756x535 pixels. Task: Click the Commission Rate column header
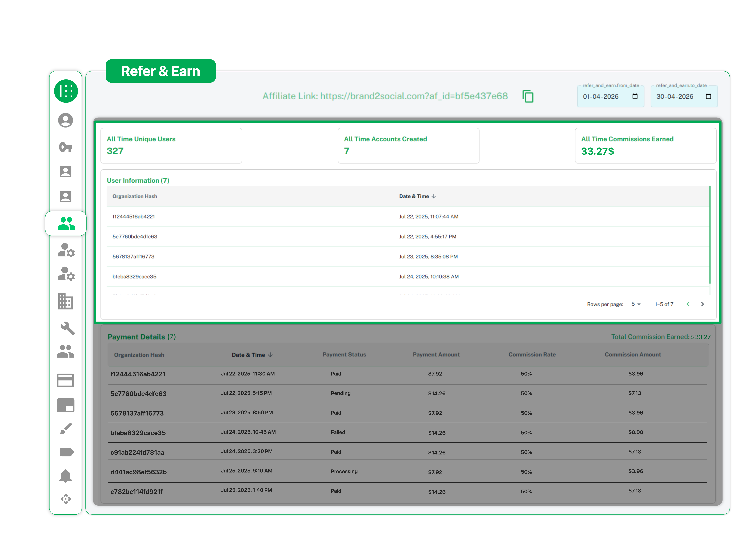pyautogui.click(x=532, y=354)
